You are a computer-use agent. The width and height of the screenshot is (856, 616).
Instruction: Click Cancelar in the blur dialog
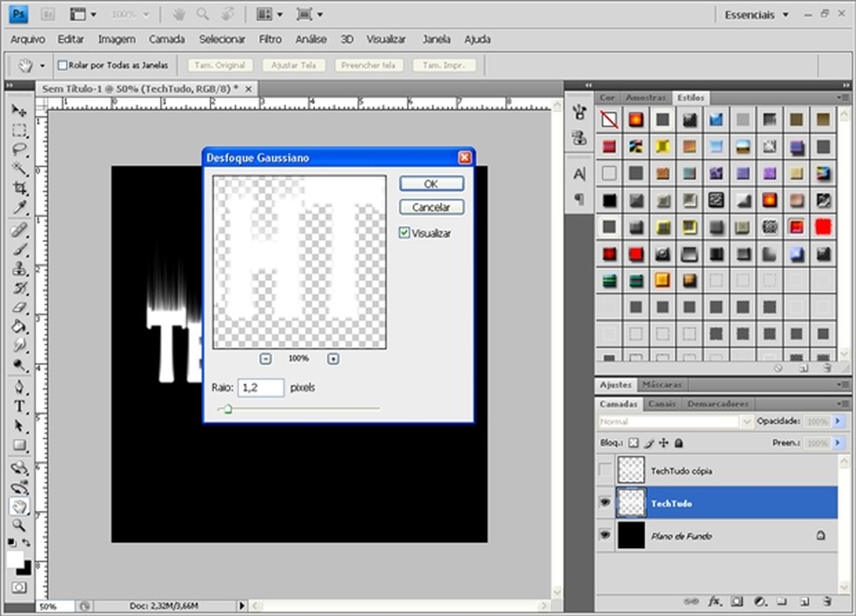(431, 207)
